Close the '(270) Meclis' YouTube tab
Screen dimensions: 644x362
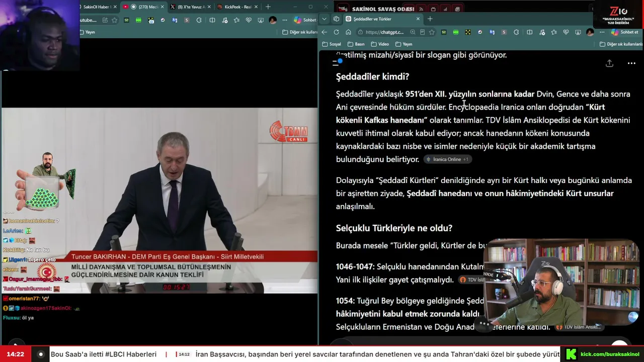[x=162, y=7]
